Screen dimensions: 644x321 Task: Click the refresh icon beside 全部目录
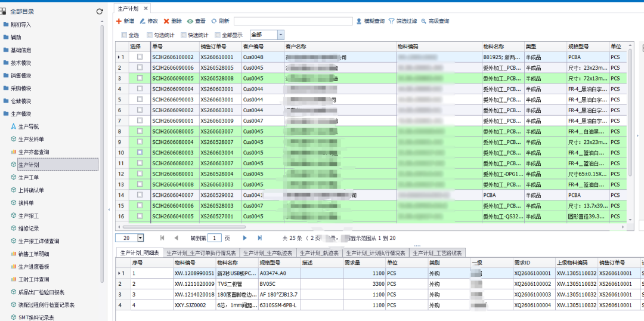point(100,11)
